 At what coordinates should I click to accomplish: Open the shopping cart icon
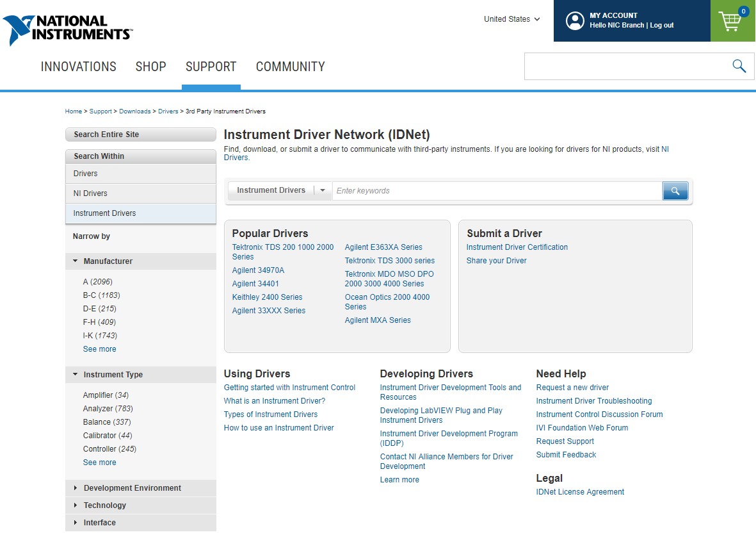[730, 21]
